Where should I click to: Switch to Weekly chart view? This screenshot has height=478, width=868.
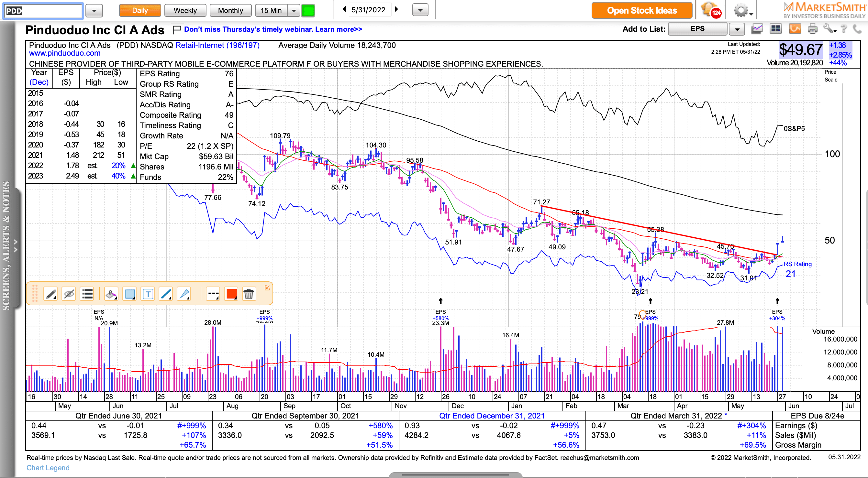point(185,10)
